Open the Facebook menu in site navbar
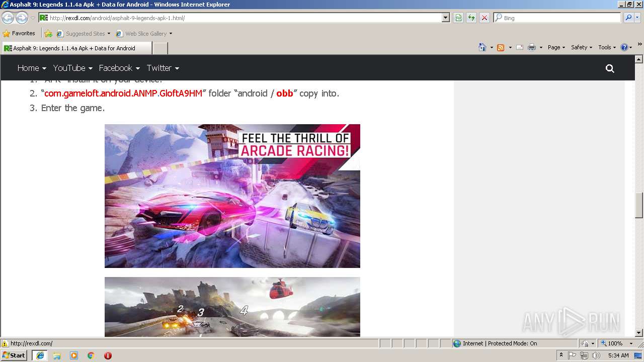644x362 pixels. tap(120, 68)
